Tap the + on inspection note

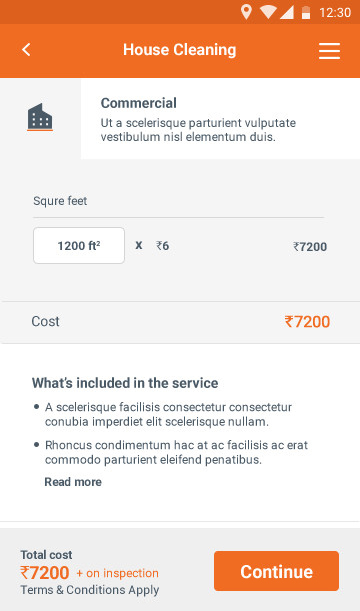coord(117,573)
